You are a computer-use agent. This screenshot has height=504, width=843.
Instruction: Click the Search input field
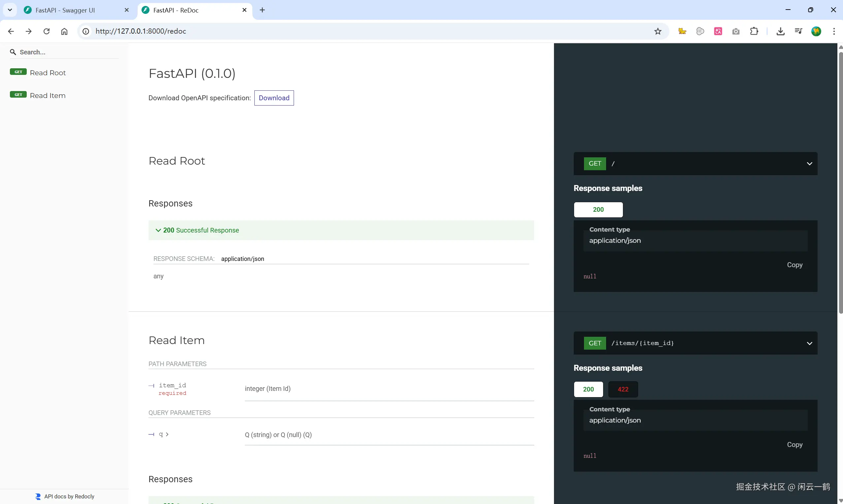68,52
